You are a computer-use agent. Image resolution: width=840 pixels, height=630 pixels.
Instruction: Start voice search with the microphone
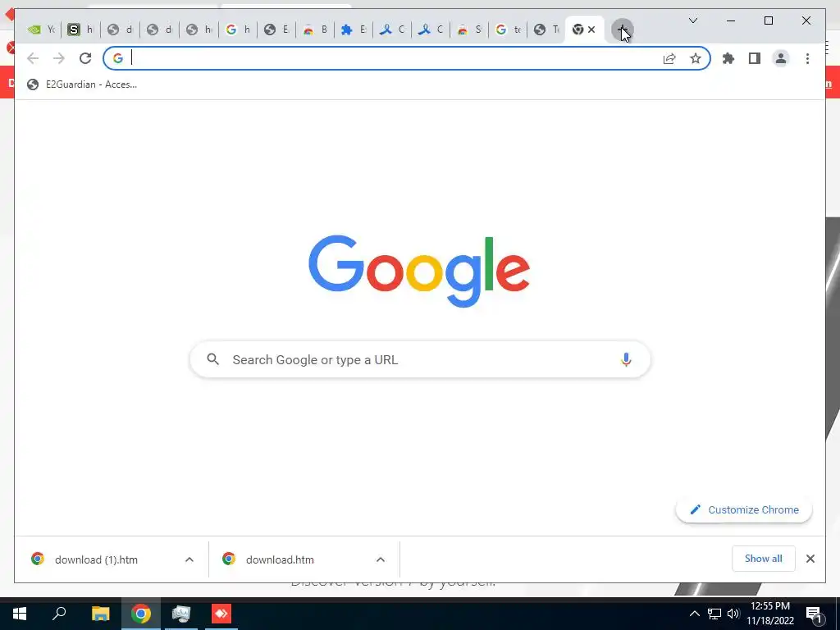(x=626, y=359)
